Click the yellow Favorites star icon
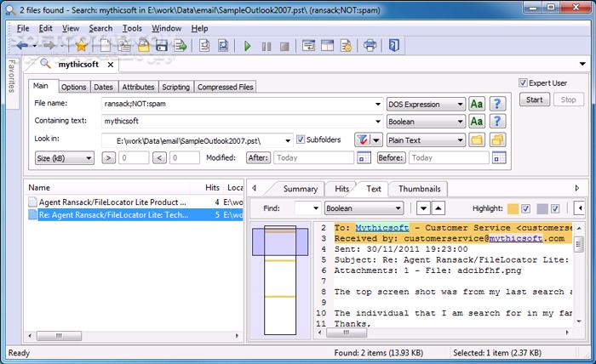 [81, 46]
